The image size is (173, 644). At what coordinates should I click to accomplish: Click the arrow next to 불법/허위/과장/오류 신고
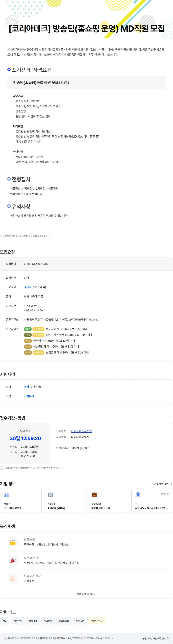click(x=168, y=638)
